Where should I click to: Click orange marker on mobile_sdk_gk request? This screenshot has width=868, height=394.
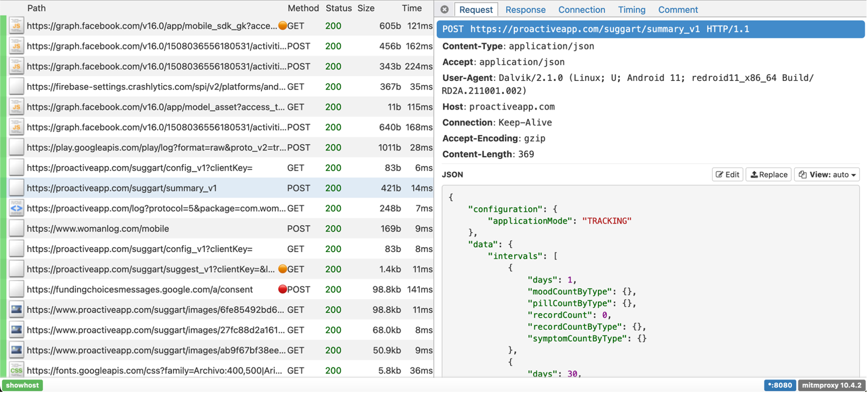tap(282, 26)
